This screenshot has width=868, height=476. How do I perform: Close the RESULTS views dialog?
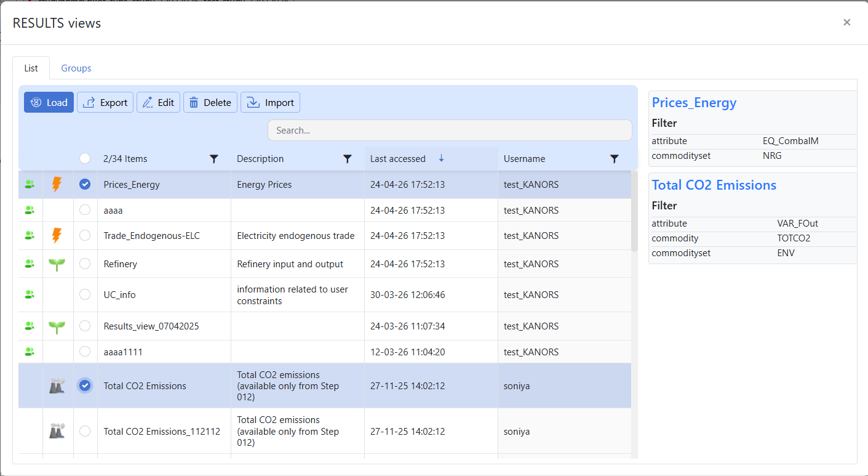coord(847,22)
